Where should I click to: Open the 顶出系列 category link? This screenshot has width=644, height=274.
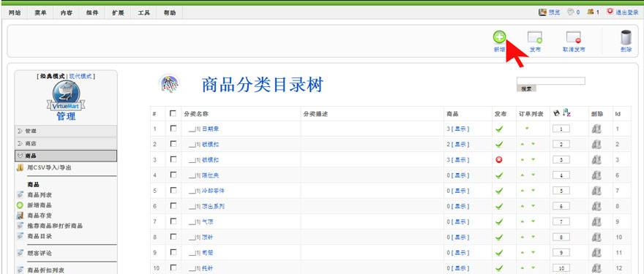point(213,206)
